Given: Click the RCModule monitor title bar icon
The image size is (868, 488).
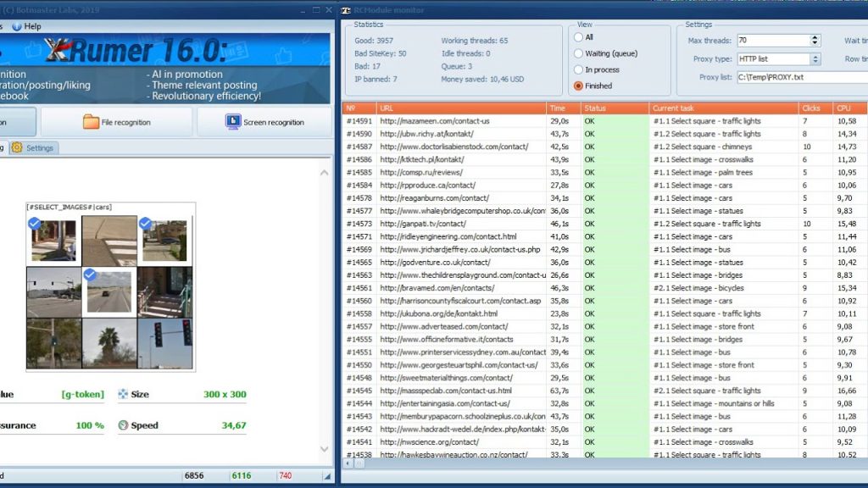Looking at the screenshot, I should pyautogui.click(x=346, y=10).
